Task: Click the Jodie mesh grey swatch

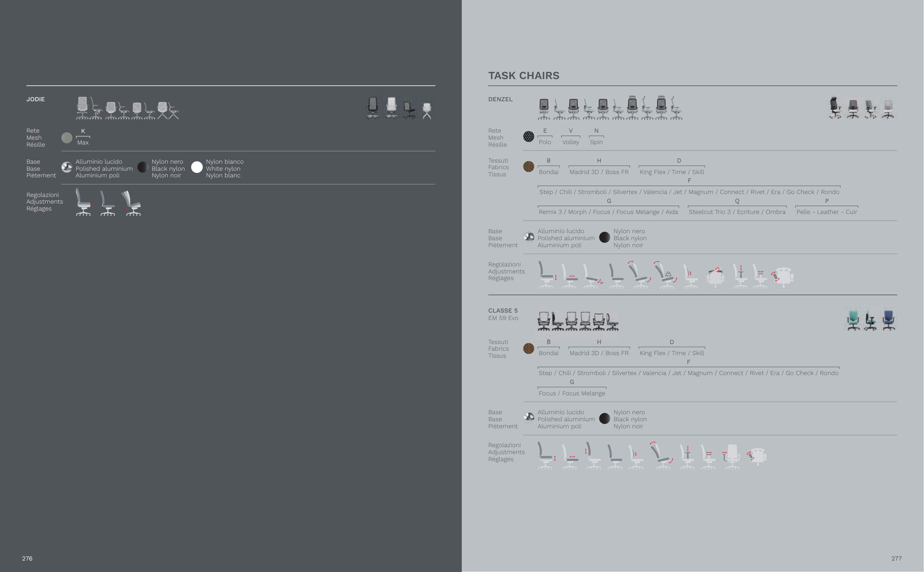Action: (x=67, y=138)
